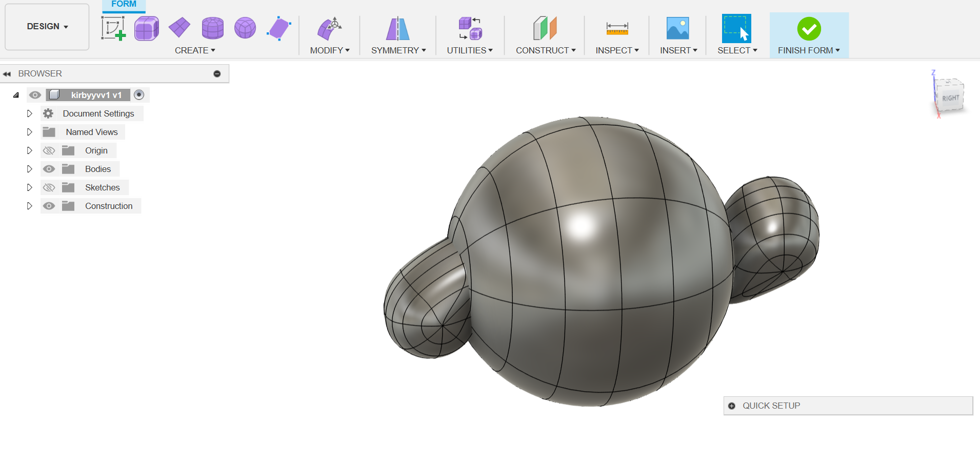Viewport: 980px width, 461px height.
Task: Expand Quick Setup with the plus icon
Action: [732, 406]
